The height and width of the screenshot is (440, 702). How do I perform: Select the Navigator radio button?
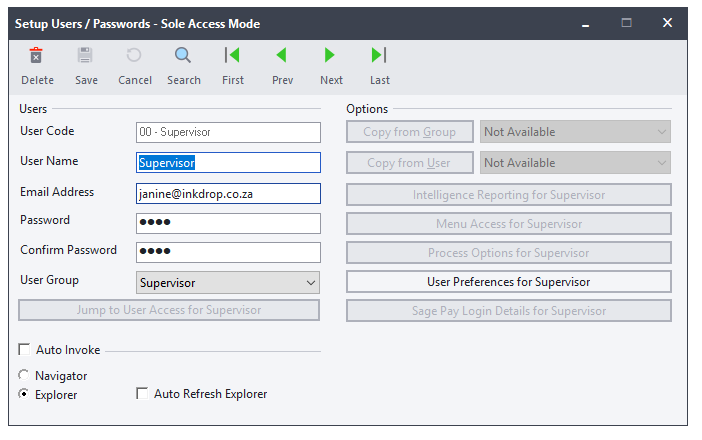click(x=24, y=376)
